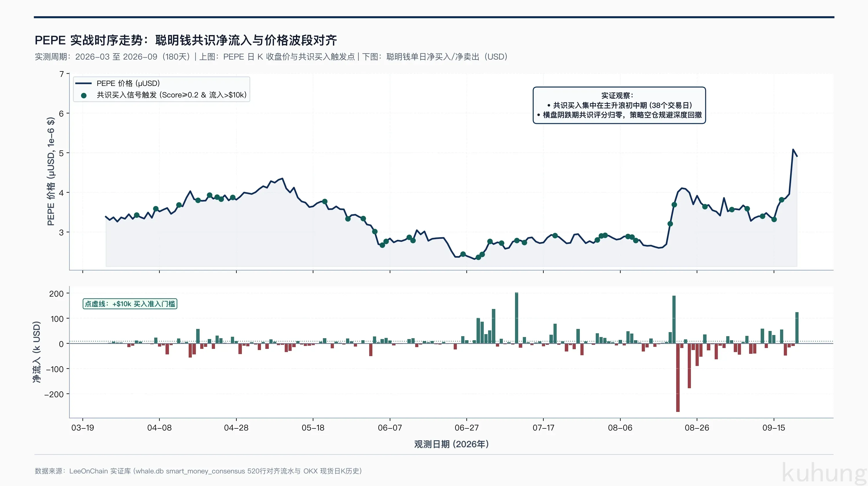Click the net inflow axis tick 0

61,344
